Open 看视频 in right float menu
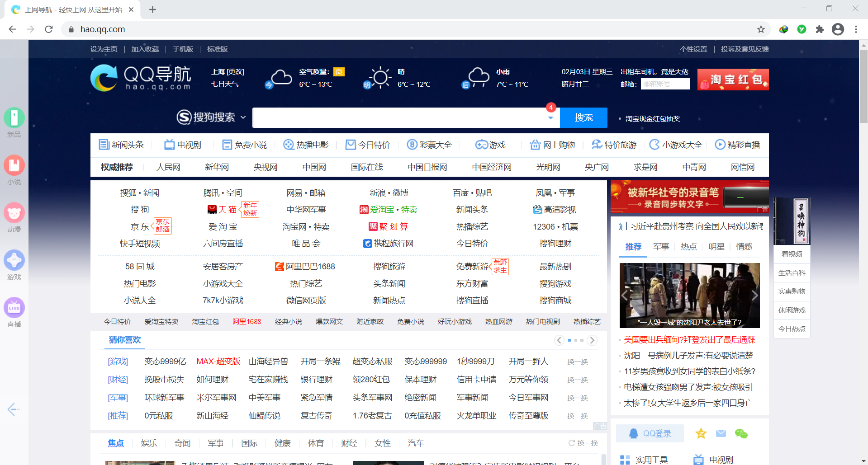868x465 pixels. (x=792, y=254)
